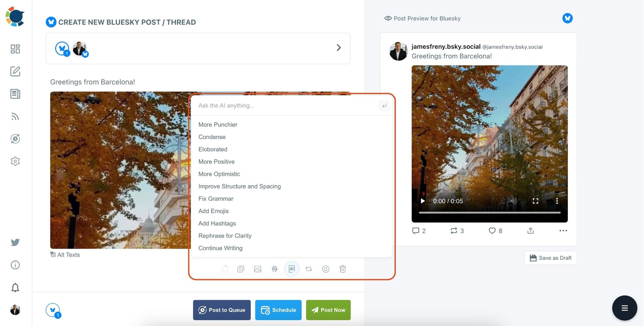Click the video progress bar in the preview

489,213
